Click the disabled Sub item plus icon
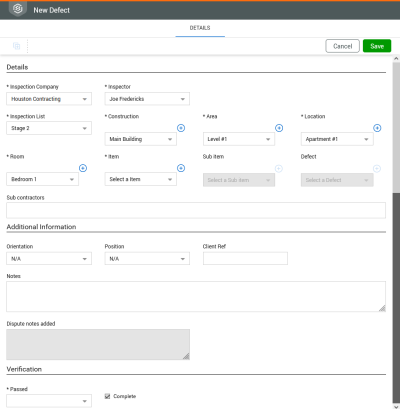 coord(279,169)
